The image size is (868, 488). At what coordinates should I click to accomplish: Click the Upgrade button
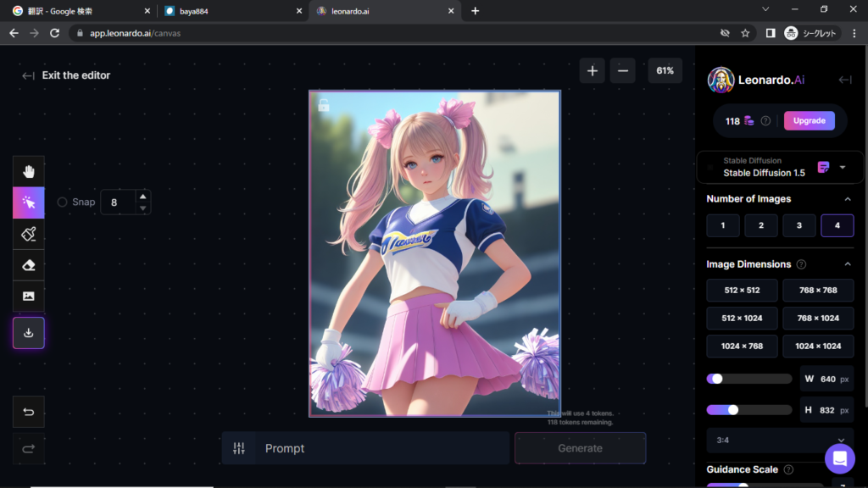pyautogui.click(x=809, y=120)
